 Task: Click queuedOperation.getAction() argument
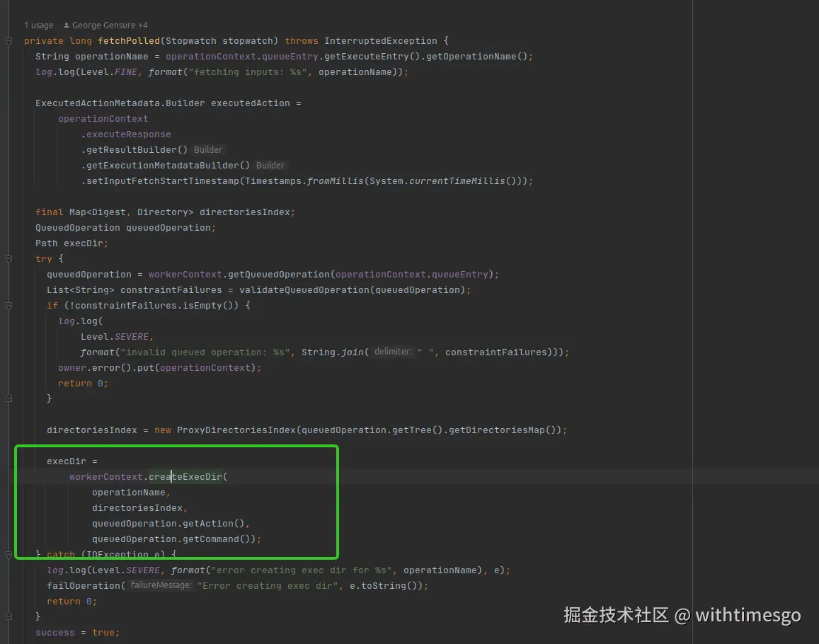168,524
